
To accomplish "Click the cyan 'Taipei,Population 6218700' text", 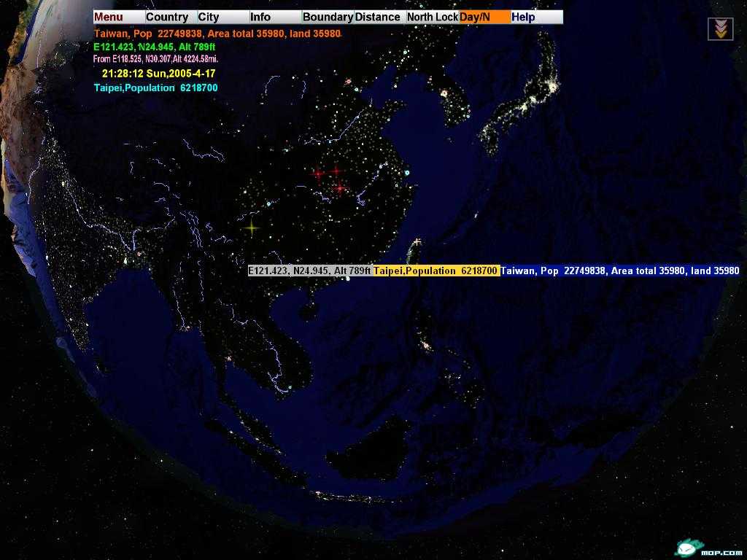I will (156, 87).
